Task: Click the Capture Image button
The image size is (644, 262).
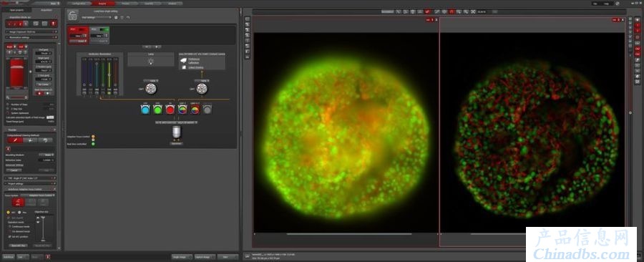Action: pyautogui.click(x=205, y=257)
